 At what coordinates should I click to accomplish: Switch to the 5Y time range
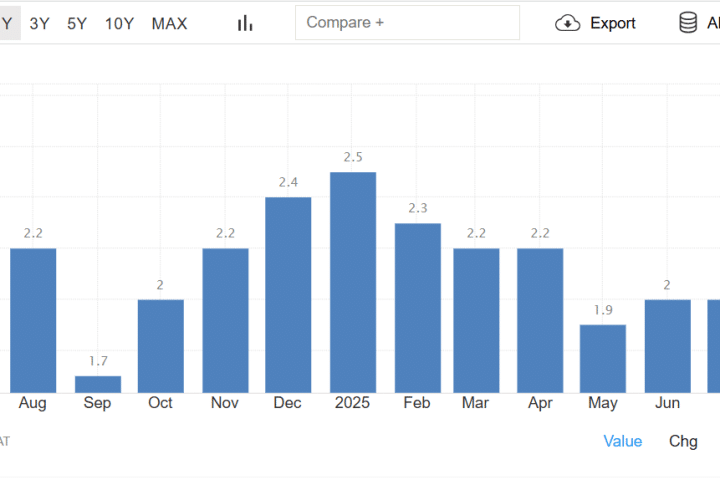(x=77, y=23)
